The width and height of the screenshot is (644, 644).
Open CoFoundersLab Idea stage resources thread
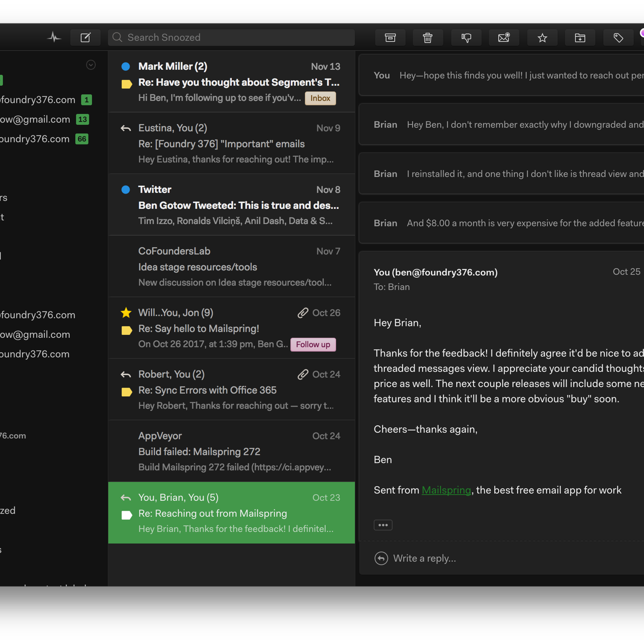pyautogui.click(x=231, y=266)
